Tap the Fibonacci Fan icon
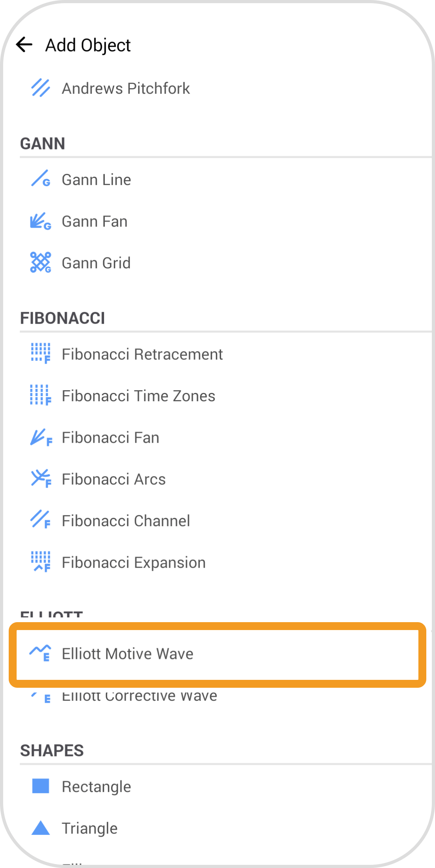 pyautogui.click(x=41, y=438)
